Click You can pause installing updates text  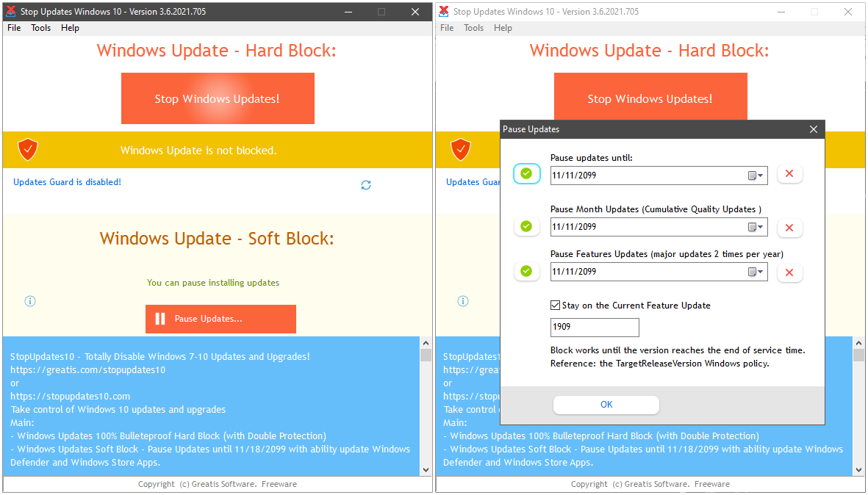pyautogui.click(x=213, y=283)
